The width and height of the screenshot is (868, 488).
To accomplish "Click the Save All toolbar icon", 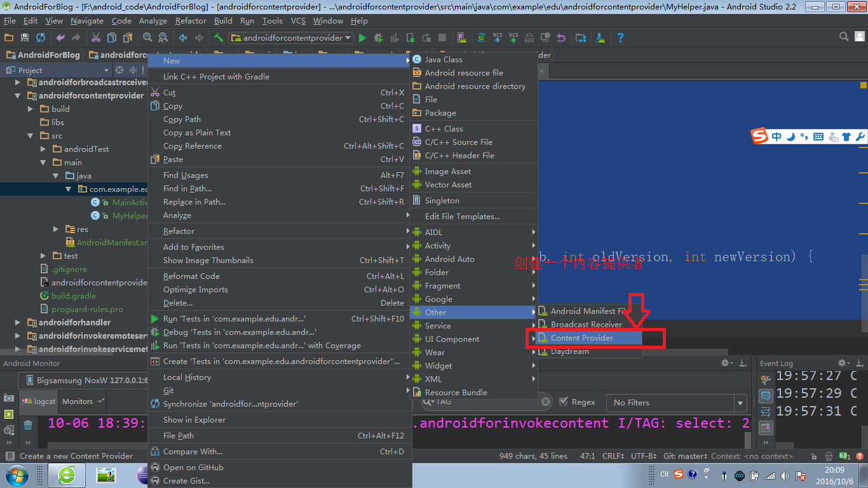I will [x=25, y=38].
